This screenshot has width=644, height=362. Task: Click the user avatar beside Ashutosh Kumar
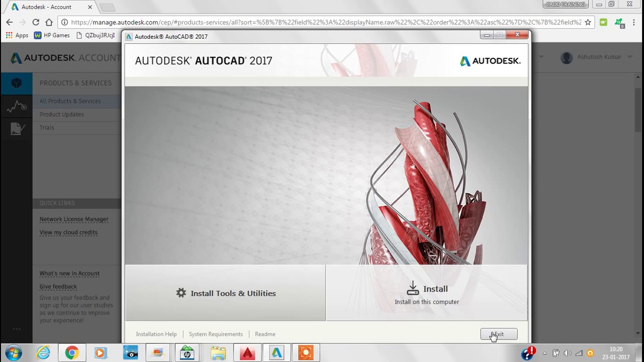(567, 58)
